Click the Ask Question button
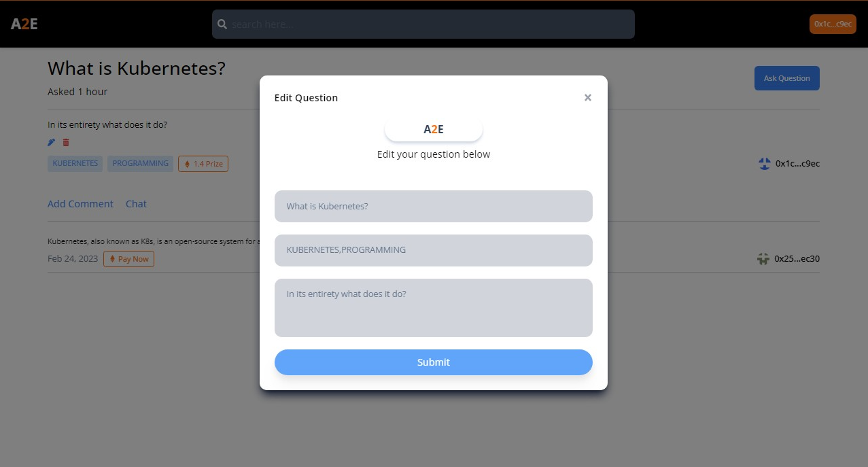 pyautogui.click(x=787, y=78)
